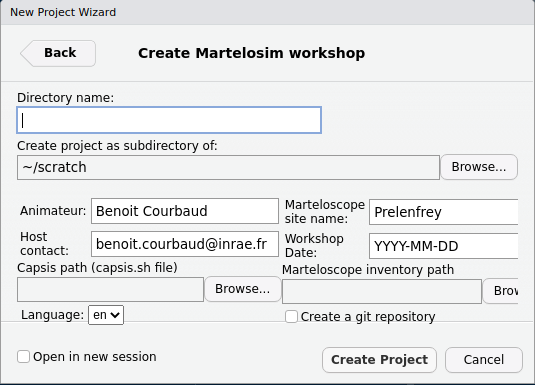Go back with the Back button
This screenshot has width=535, height=385.
[58, 53]
